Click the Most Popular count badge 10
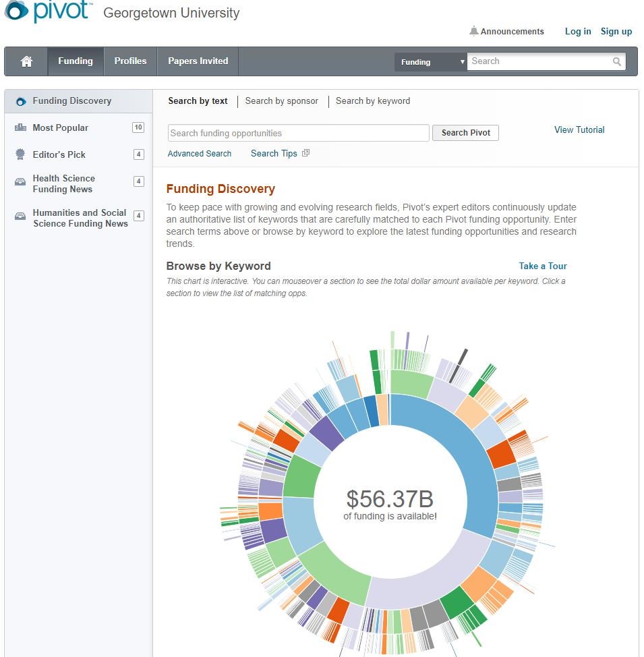The image size is (644, 657). coord(138,127)
